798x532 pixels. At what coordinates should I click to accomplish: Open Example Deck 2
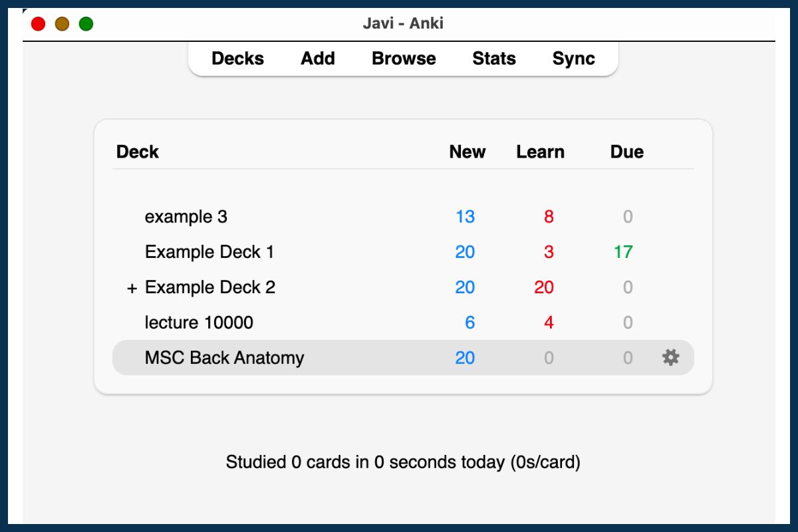coord(210,287)
